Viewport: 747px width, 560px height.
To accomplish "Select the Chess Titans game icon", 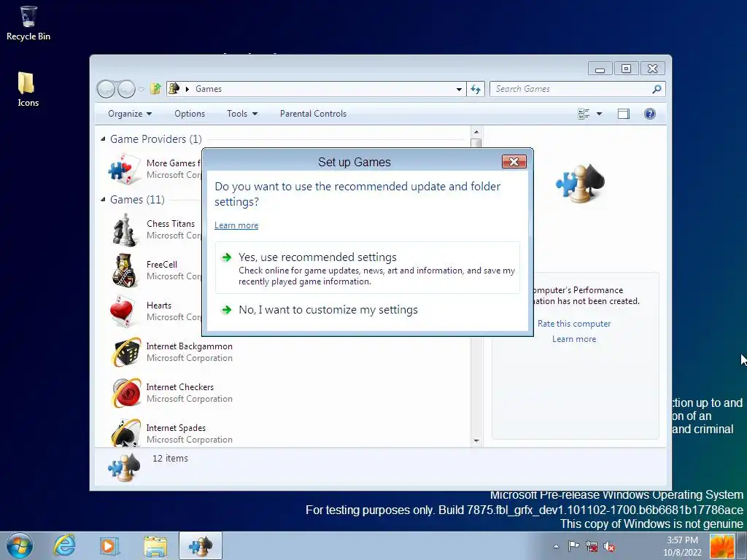I will tap(125, 230).
